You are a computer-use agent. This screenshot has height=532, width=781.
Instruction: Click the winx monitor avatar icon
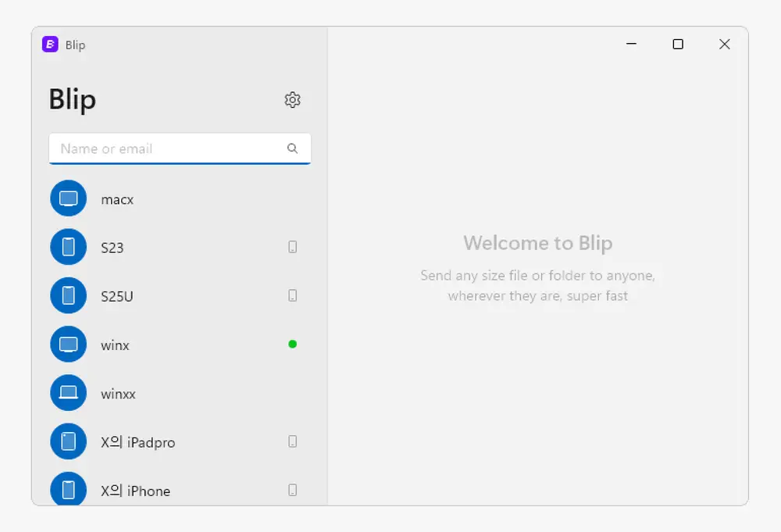click(x=69, y=345)
